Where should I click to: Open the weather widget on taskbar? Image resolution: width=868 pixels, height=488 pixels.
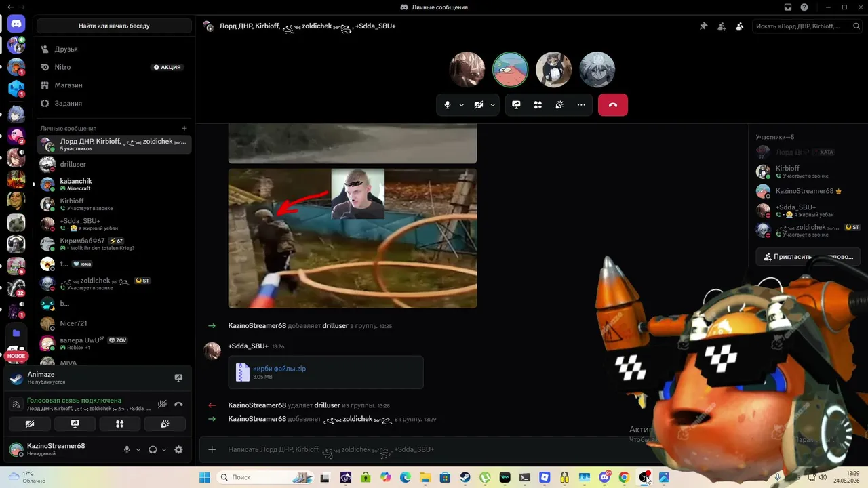(27, 477)
